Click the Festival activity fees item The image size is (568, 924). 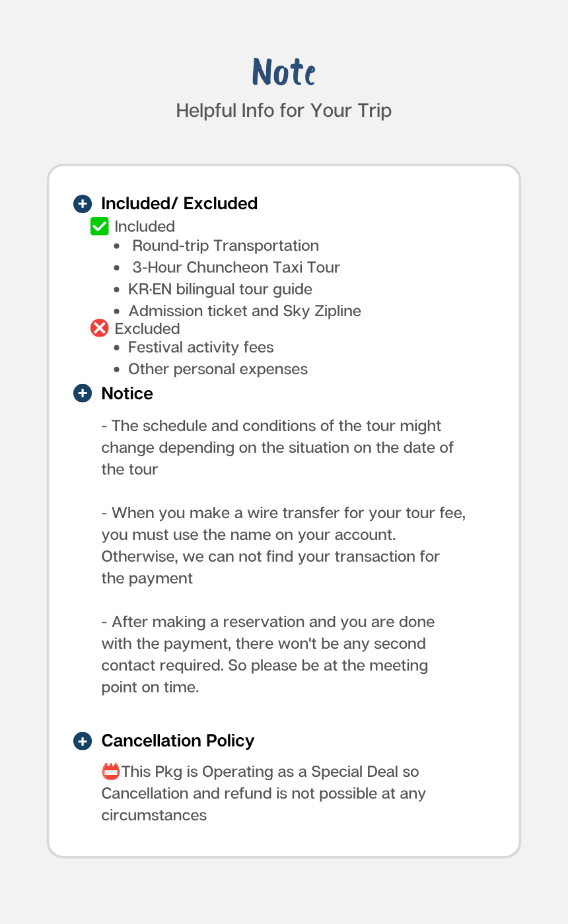[x=201, y=347]
